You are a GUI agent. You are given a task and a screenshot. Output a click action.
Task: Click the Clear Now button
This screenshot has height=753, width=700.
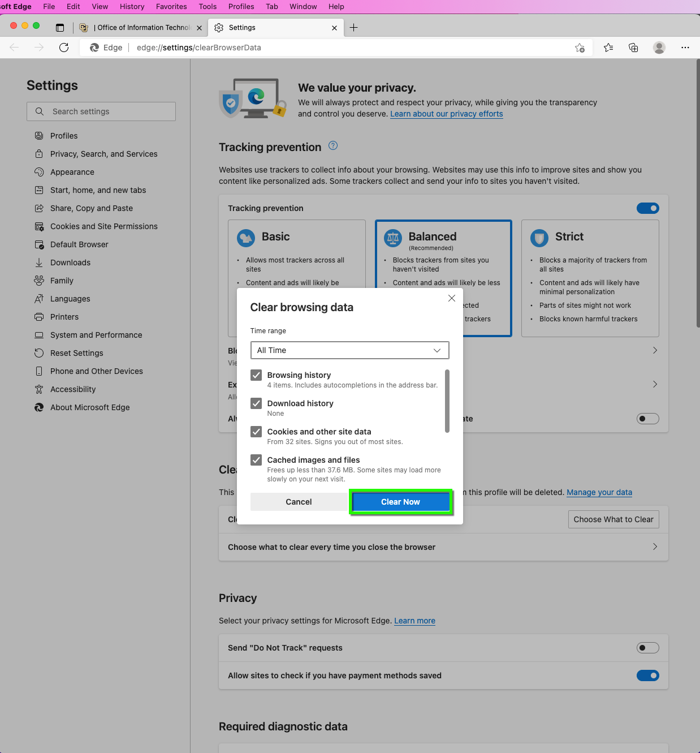[400, 501]
